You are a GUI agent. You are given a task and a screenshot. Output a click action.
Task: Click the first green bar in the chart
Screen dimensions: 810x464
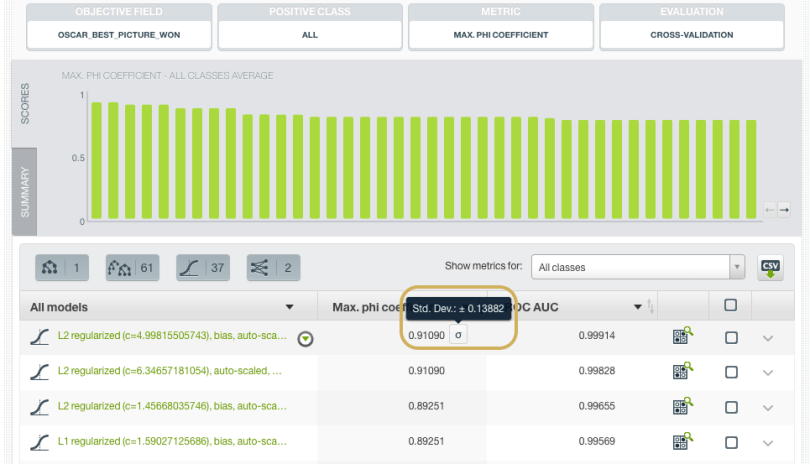pyautogui.click(x=97, y=160)
